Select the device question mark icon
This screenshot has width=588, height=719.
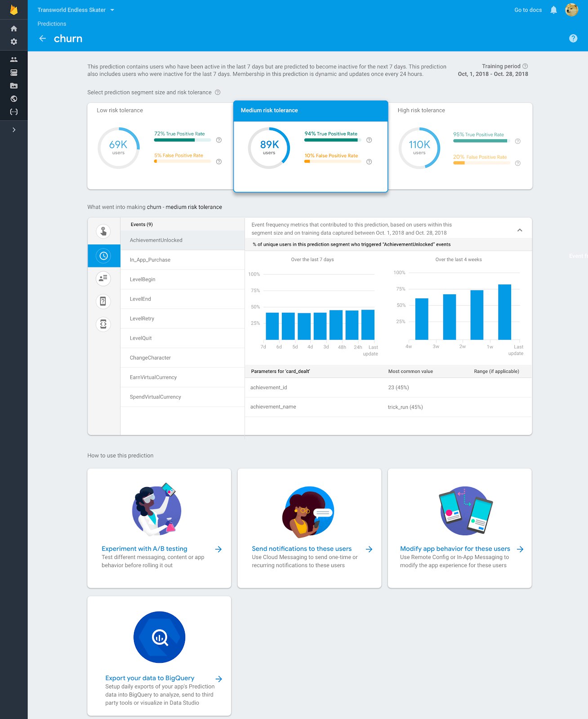pos(103,301)
